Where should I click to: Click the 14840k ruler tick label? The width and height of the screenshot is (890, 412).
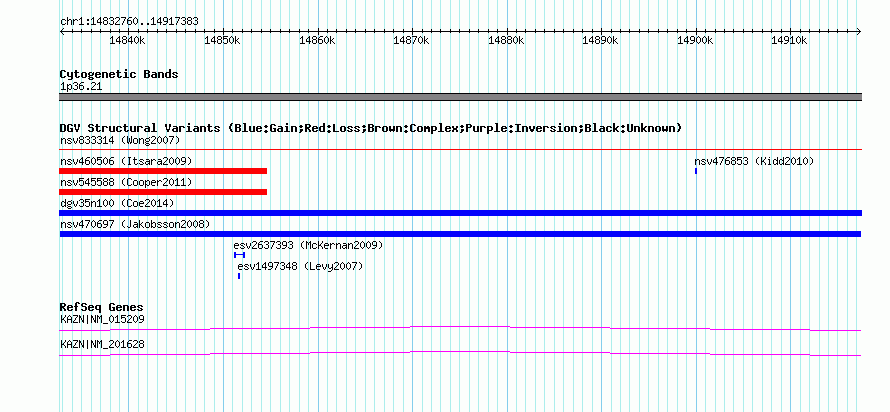tap(128, 41)
